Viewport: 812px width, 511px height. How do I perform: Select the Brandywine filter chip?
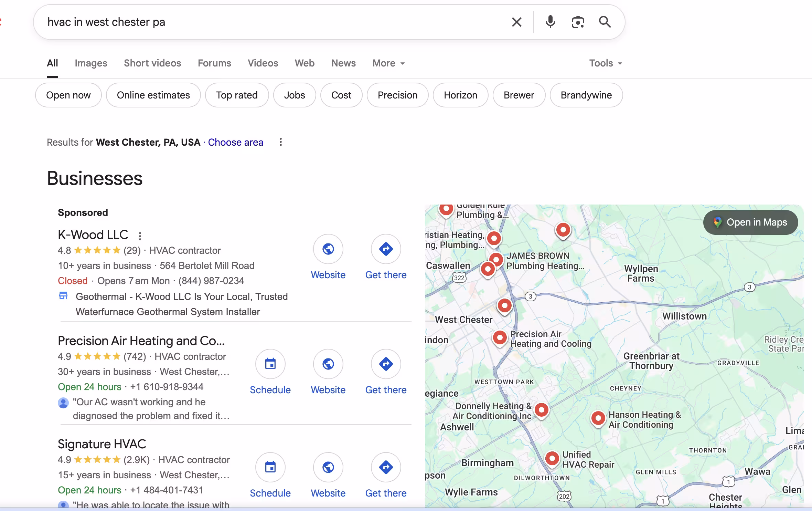(586, 95)
